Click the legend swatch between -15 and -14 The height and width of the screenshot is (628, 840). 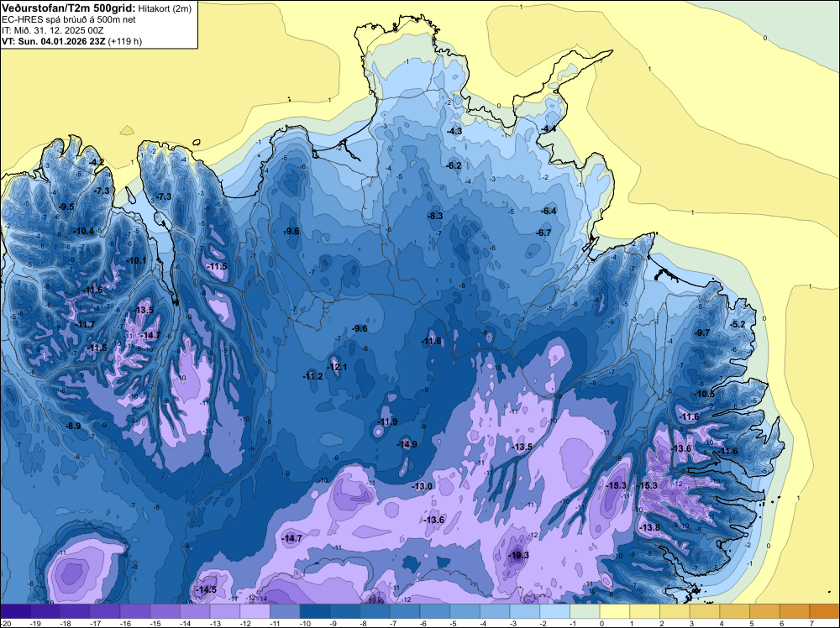pyautogui.click(x=165, y=611)
